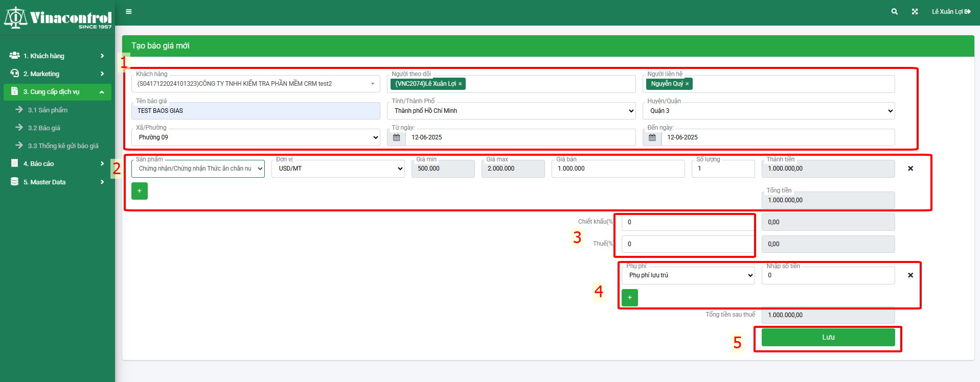Toggle the hamburger sidebar menu icon
Image resolution: width=980 pixels, height=382 pixels.
click(x=129, y=11)
